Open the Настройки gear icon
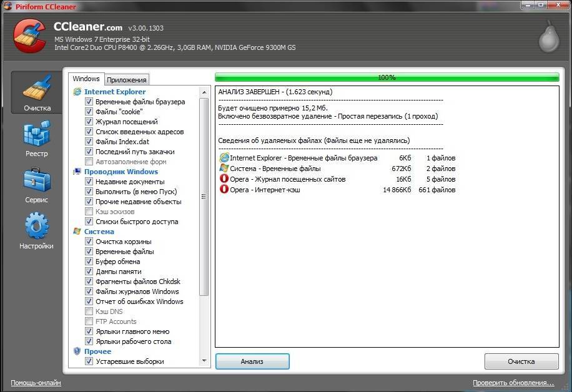 36,226
